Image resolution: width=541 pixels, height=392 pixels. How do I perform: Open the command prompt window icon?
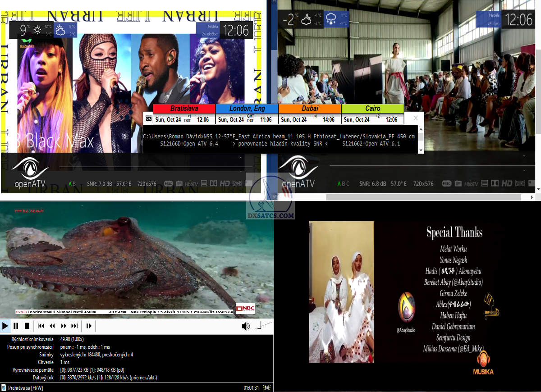148,119
